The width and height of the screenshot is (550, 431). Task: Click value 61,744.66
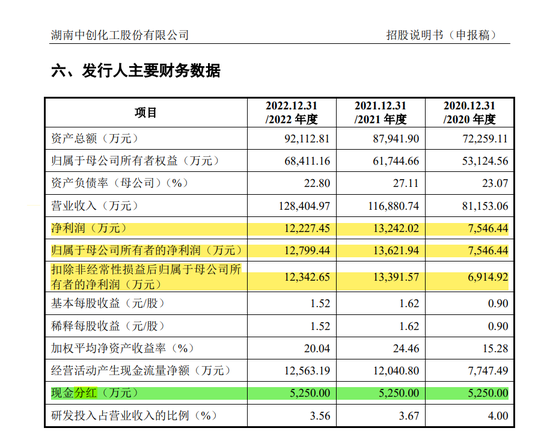pos(396,161)
